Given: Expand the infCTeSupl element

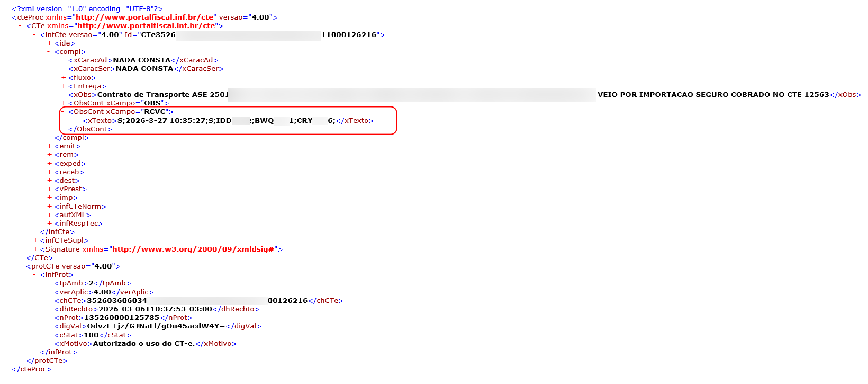Looking at the screenshot, I should coord(35,240).
